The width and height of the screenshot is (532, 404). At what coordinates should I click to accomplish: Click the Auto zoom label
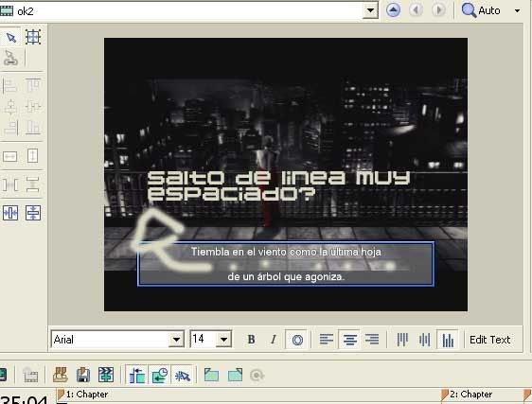[x=488, y=10]
